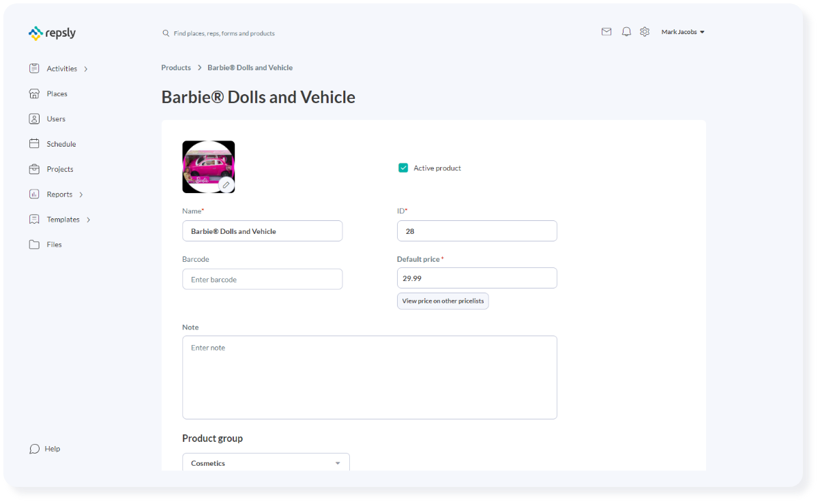Click the Files folder icon
This screenshot has height=504, width=820.
[x=34, y=245]
